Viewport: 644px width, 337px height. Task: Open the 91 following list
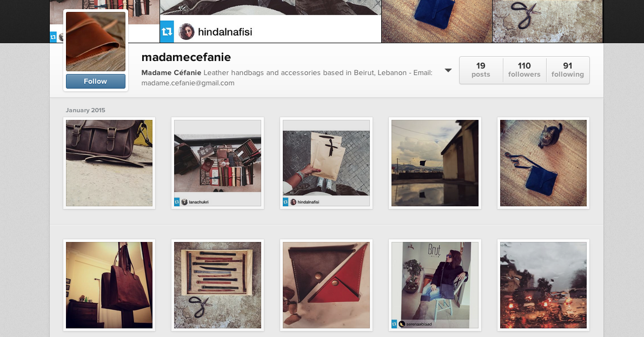point(568,70)
